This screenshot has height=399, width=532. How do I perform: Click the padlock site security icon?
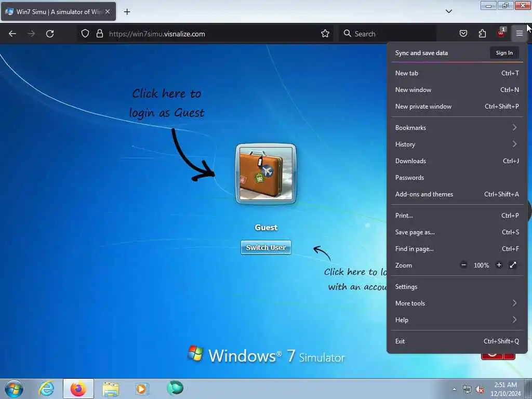[99, 34]
